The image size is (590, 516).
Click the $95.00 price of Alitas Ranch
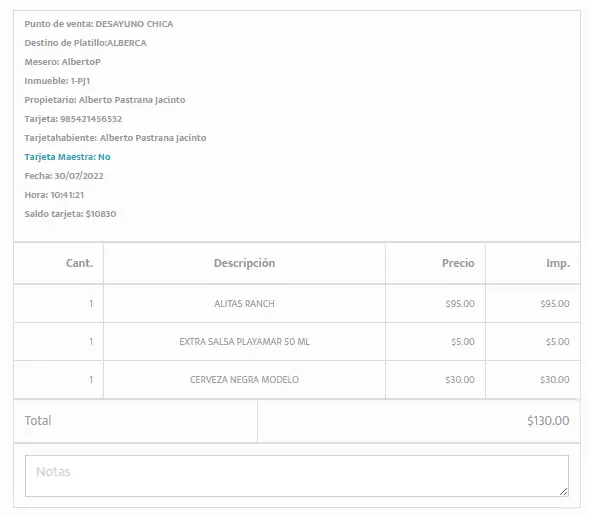coord(460,304)
